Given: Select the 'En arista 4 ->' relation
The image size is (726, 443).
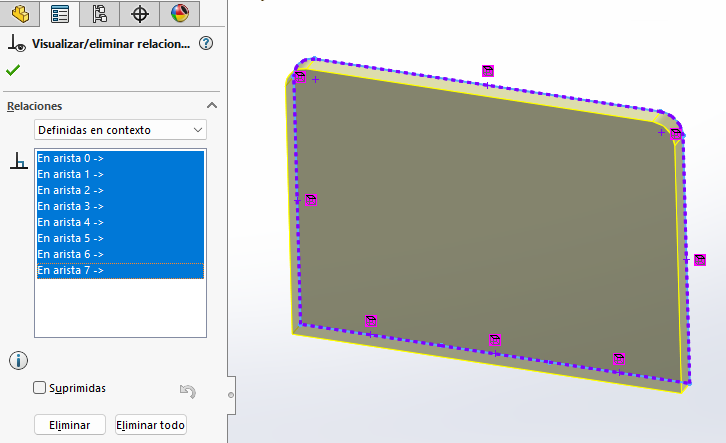Looking at the screenshot, I should [120, 222].
